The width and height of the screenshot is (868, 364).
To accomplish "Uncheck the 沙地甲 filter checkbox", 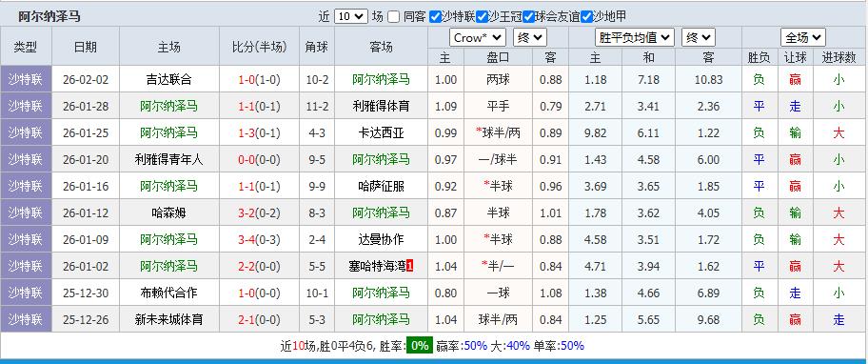I will tap(586, 16).
